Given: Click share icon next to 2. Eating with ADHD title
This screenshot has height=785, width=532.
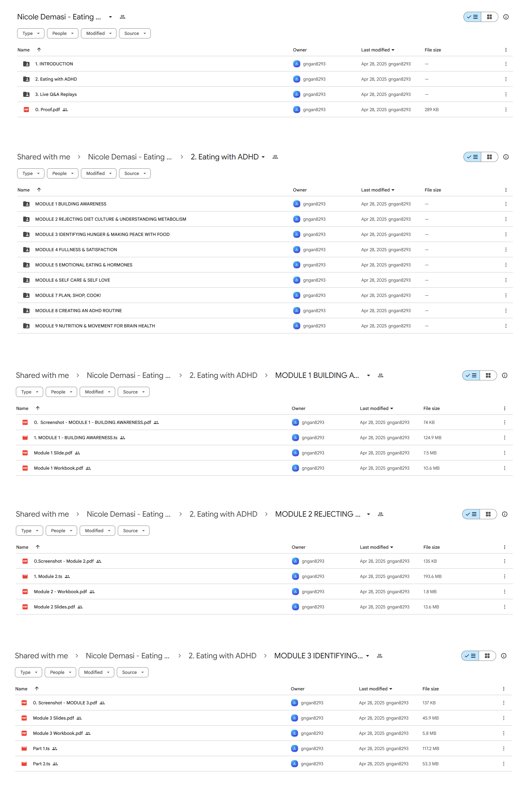Looking at the screenshot, I should [275, 157].
